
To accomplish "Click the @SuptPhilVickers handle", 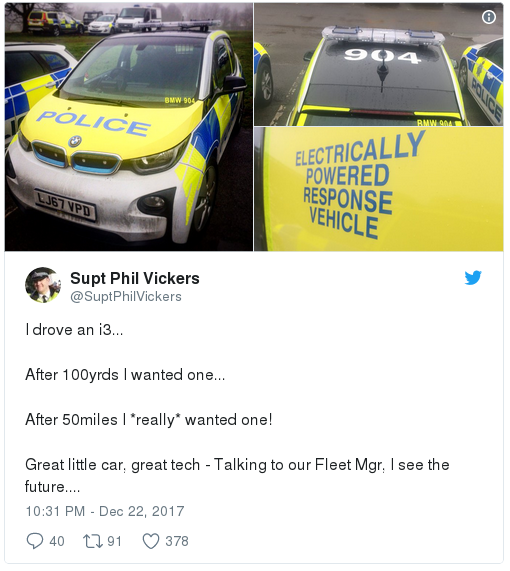I will tap(126, 296).
